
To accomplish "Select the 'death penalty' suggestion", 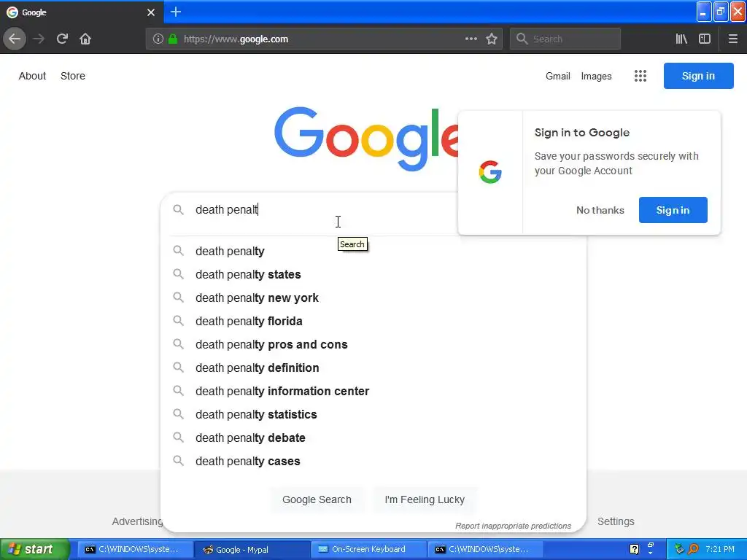I will pos(373,251).
